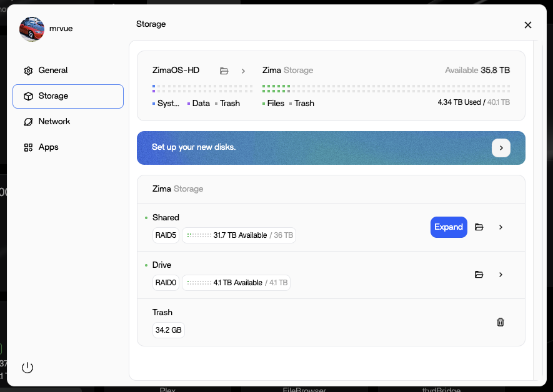Expand Shared storage details chevron
This screenshot has height=392, width=553.
[x=501, y=227]
